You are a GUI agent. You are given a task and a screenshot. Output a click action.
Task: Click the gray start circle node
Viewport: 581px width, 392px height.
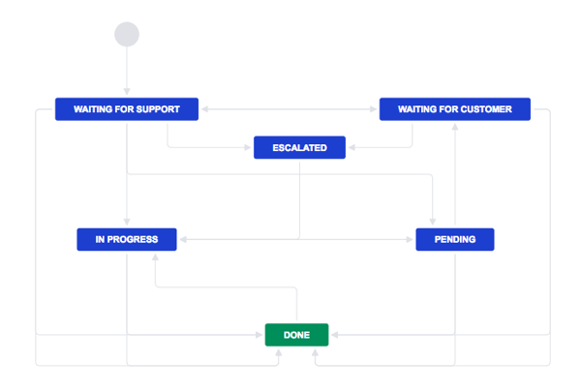(127, 35)
